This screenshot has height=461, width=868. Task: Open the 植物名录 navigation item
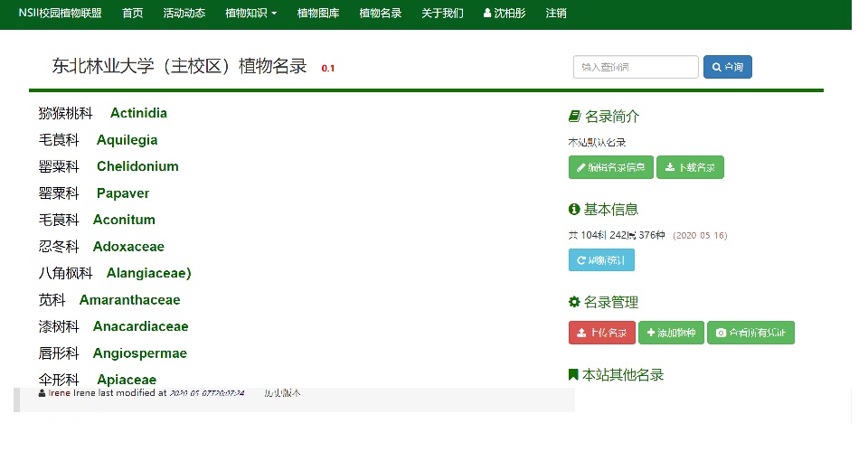[380, 14]
